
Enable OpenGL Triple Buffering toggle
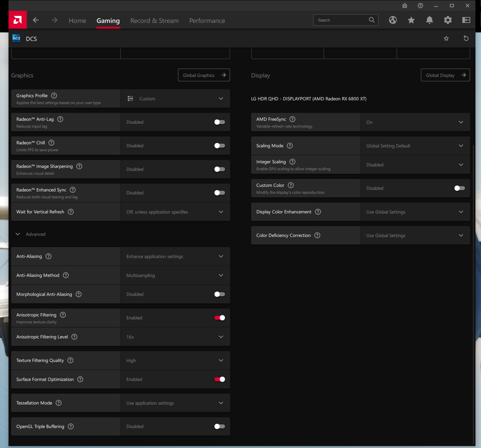click(x=219, y=426)
